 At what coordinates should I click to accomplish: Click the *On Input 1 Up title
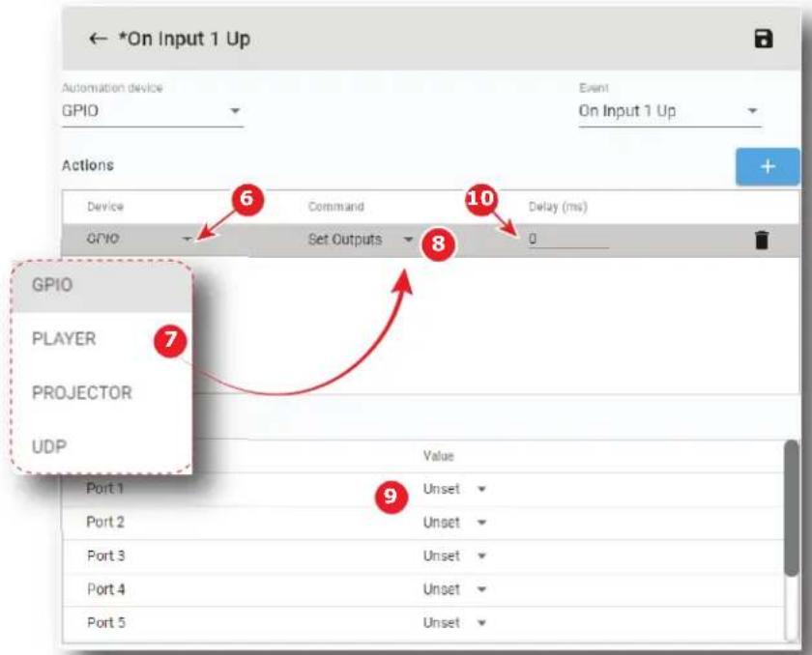tap(185, 40)
